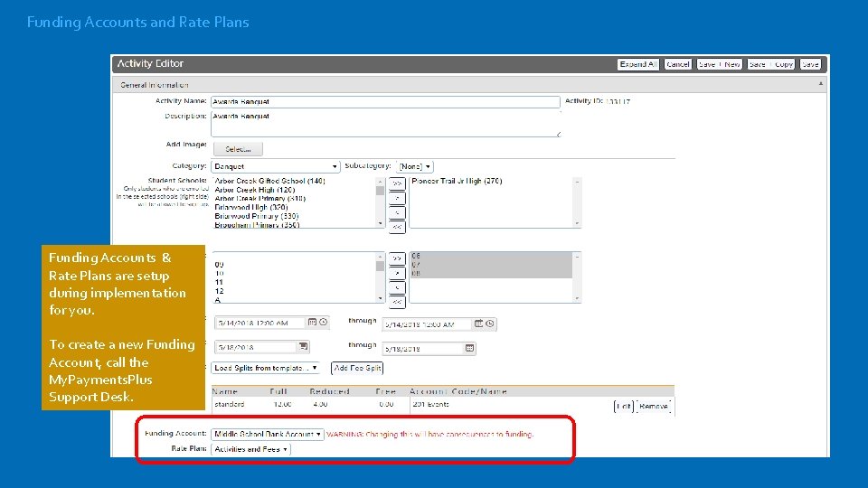868x488 pixels.
Task: Click the Reduced column header
Action: [329, 391]
